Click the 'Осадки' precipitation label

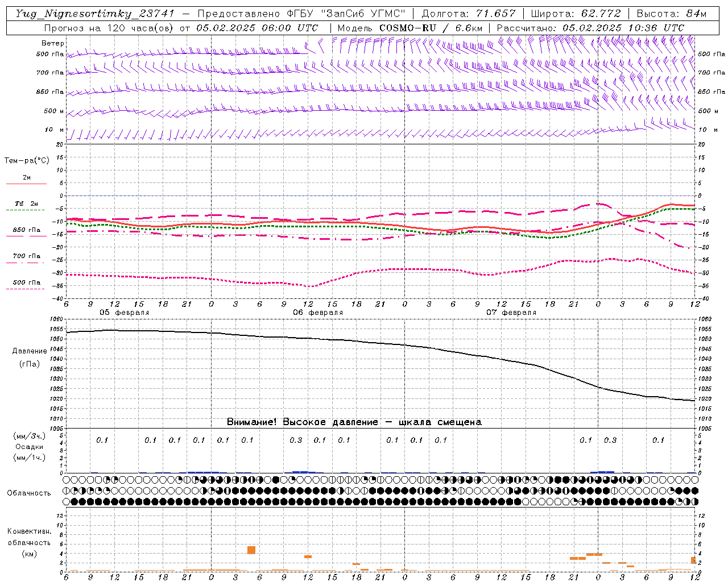point(29,447)
